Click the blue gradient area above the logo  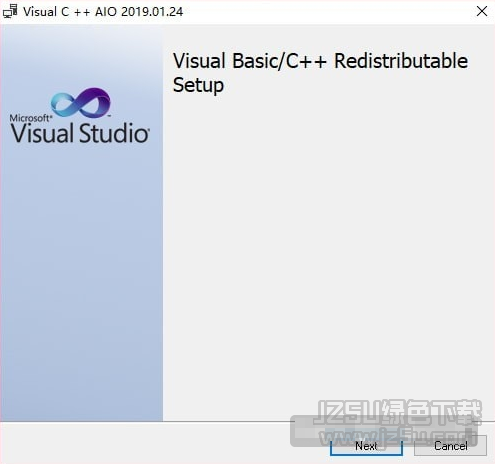tap(81, 55)
